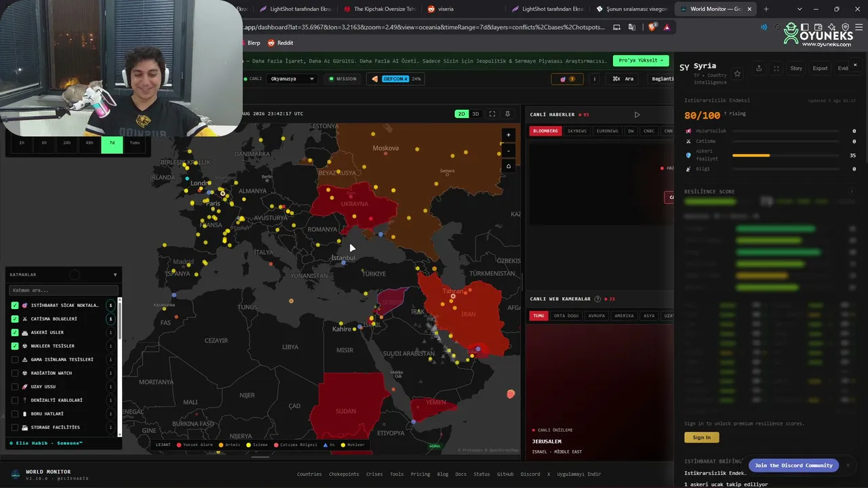The width and height of the screenshot is (868, 488).
Task: Select the Tümü time range
Action: (x=135, y=143)
